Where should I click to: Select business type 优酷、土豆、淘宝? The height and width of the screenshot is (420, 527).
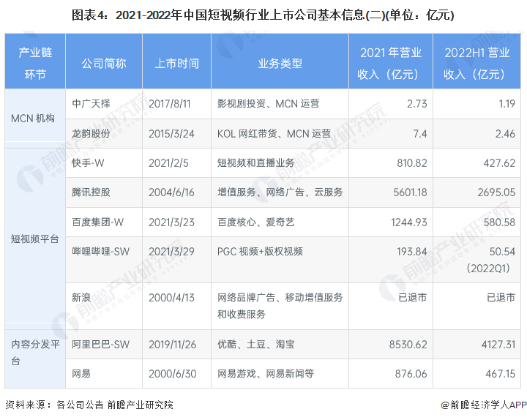pos(255,345)
